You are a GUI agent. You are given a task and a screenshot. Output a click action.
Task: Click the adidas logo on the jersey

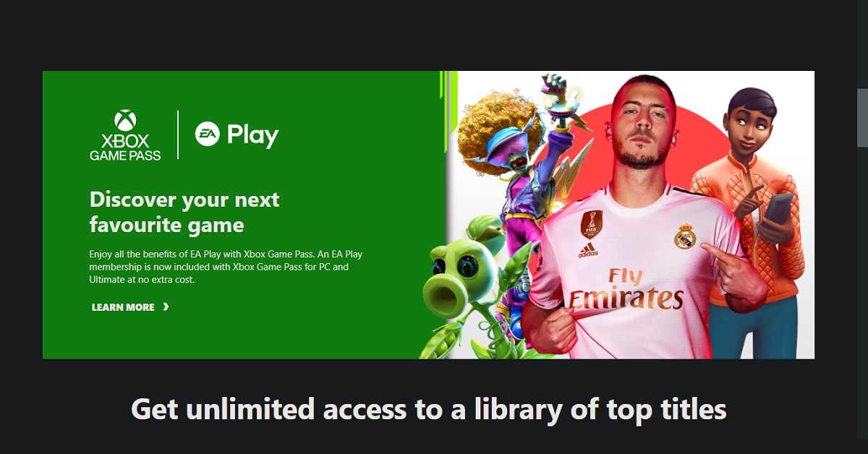tap(588, 252)
